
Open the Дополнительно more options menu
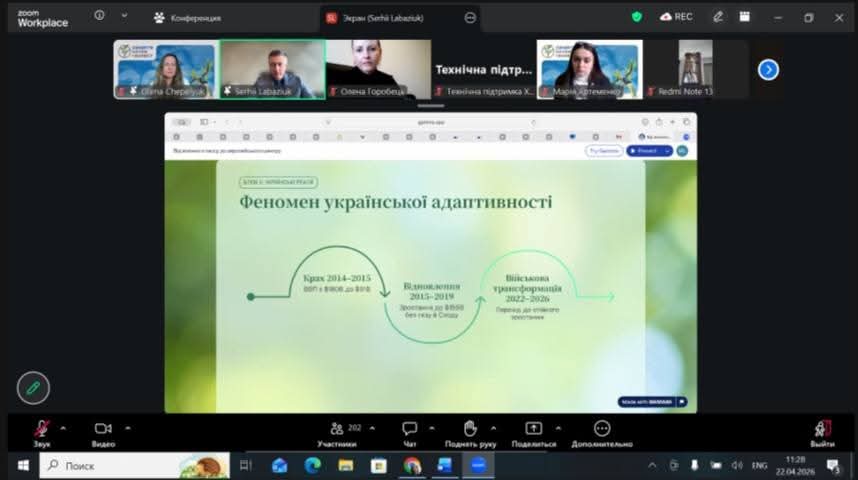(x=602, y=429)
